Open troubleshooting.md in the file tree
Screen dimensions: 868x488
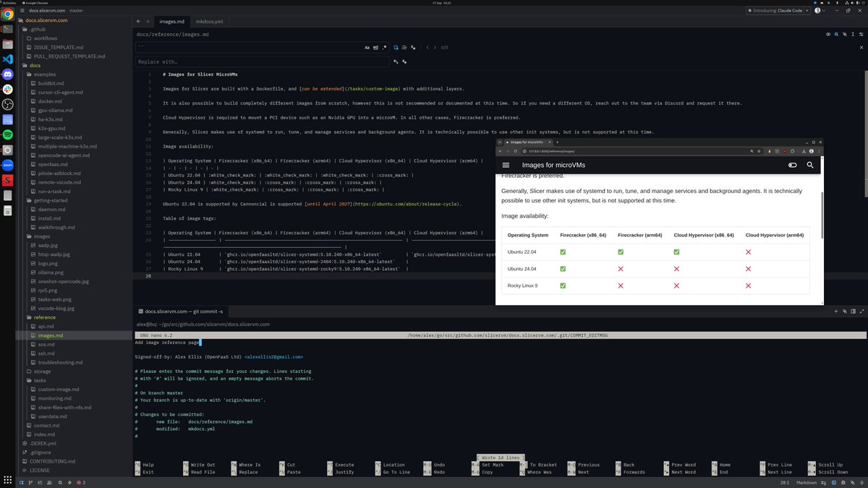click(60, 362)
